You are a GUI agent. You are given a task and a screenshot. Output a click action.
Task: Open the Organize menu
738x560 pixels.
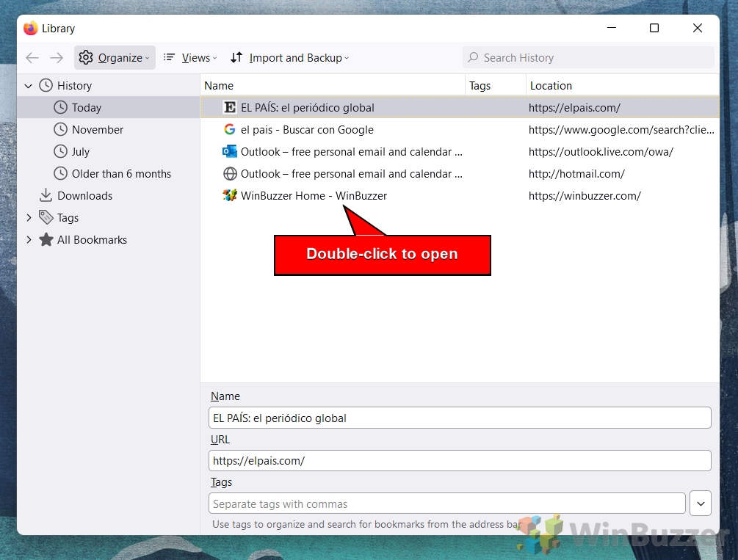(x=114, y=57)
